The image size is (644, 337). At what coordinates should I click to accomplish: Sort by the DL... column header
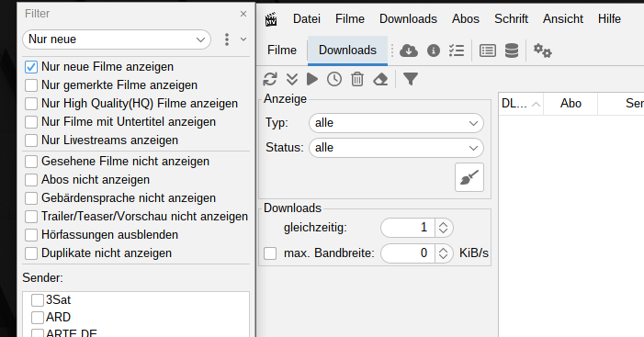point(521,104)
